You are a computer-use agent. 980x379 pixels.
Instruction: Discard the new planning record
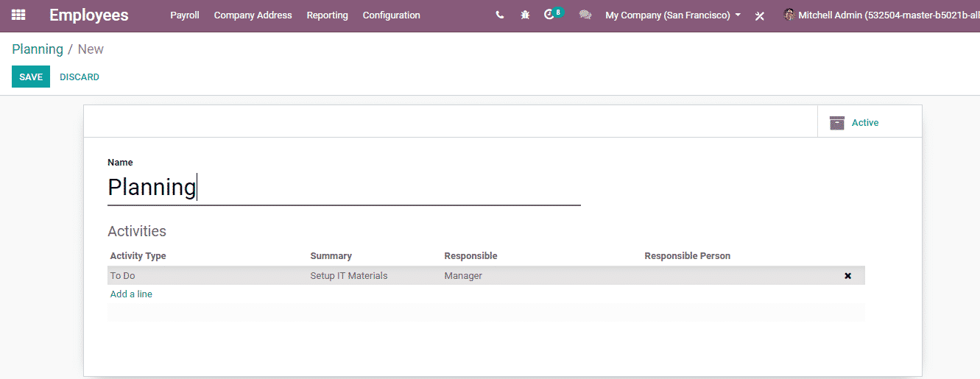click(x=80, y=77)
